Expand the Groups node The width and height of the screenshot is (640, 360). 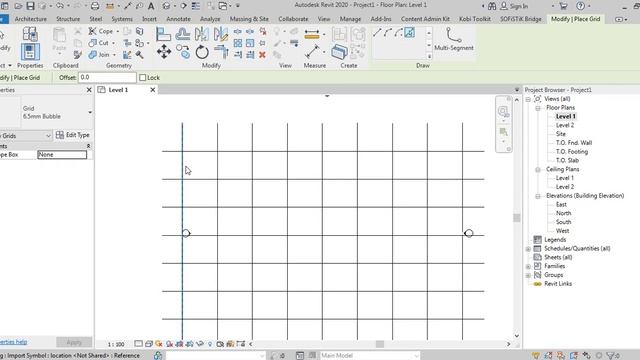(x=528, y=275)
